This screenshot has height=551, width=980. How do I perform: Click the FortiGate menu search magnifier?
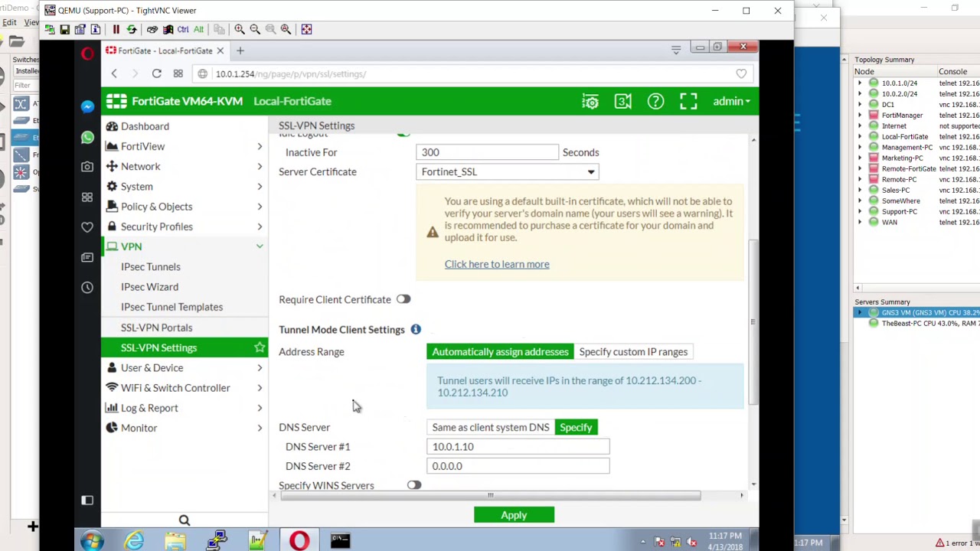(185, 520)
